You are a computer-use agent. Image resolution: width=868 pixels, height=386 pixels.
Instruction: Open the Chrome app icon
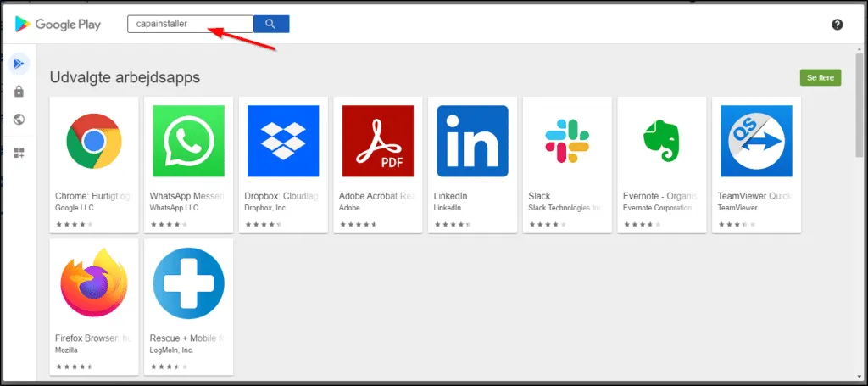coord(94,141)
